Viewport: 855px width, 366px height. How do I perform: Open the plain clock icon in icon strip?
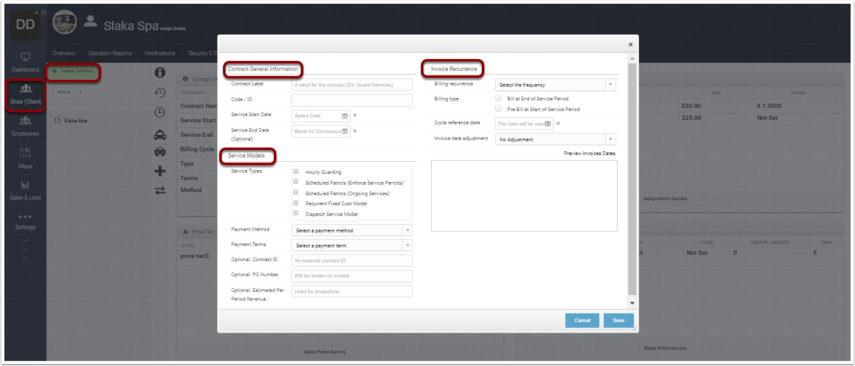[x=160, y=112]
